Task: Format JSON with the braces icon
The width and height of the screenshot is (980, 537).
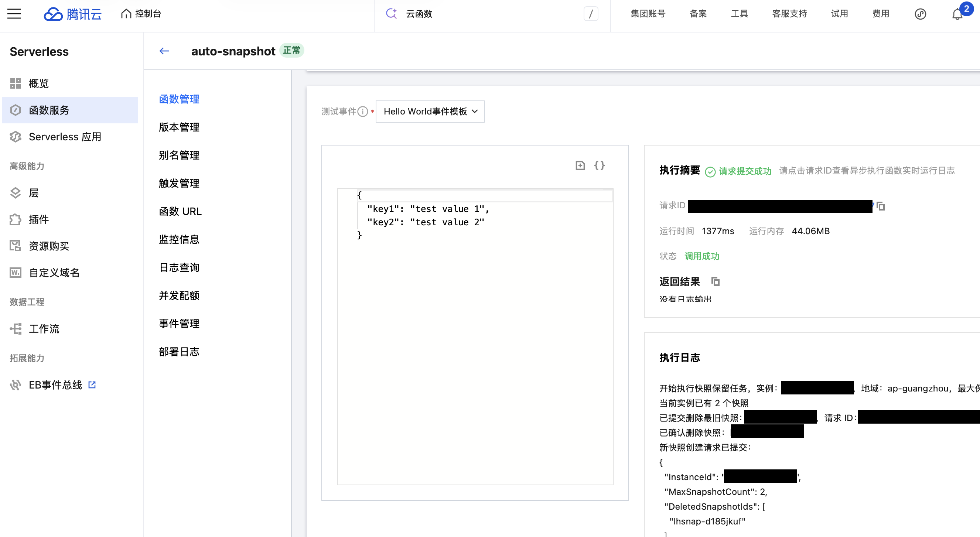Action: (599, 165)
